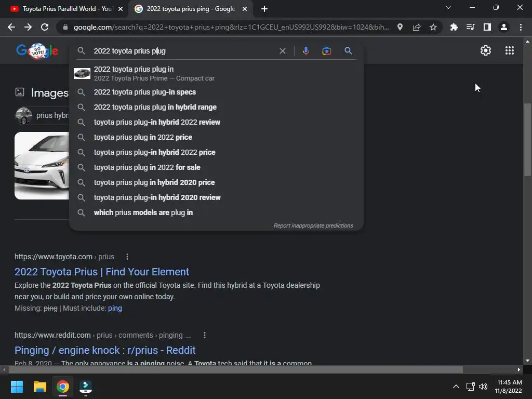Image resolution: width=532 pixels, height=399 pixels.
Task: Click the 'ping' must include link
Action: coord(115,308)
